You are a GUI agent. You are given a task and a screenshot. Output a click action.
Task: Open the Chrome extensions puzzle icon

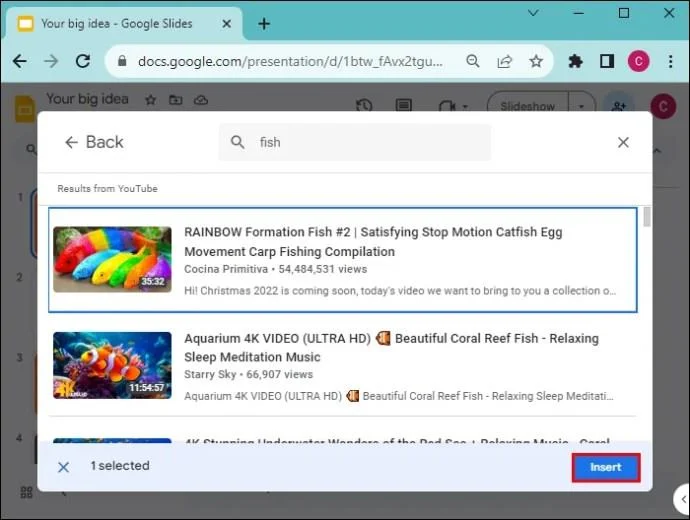click(x=575, y=61)
